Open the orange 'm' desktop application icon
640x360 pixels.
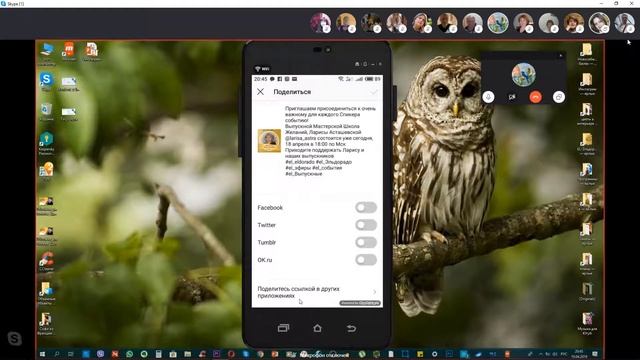[69, 51]
